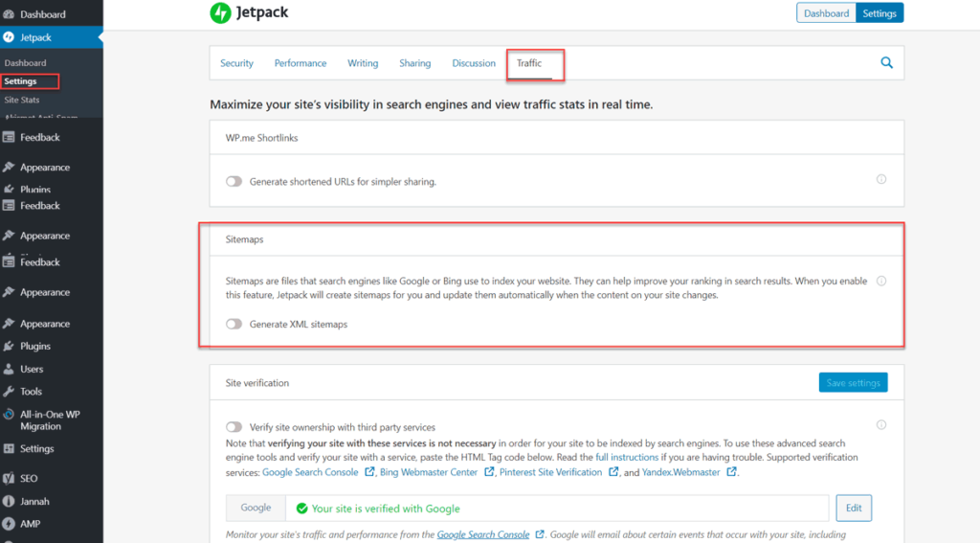Click the WP.me Shortlinks section heading
Screen dimensions: 980x543
pos(261,138)
